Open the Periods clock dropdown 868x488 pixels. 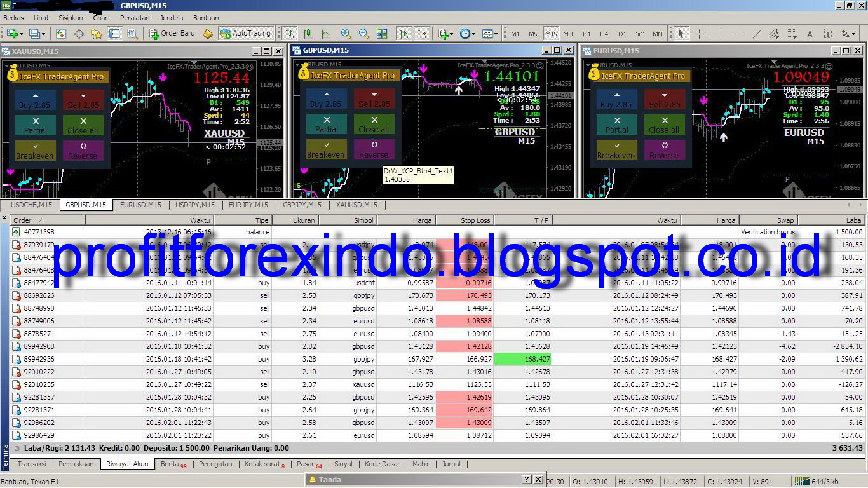click(x=467, y=34)
